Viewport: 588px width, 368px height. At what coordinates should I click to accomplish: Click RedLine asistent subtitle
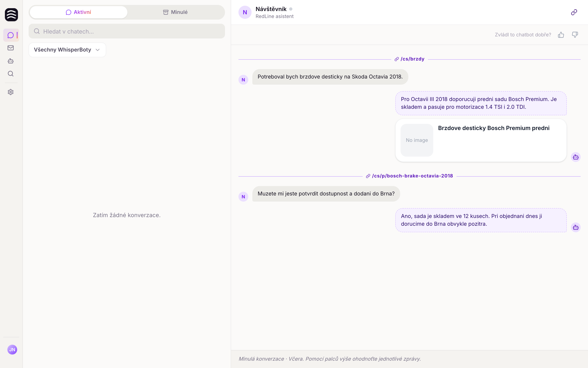click(275, 16)
